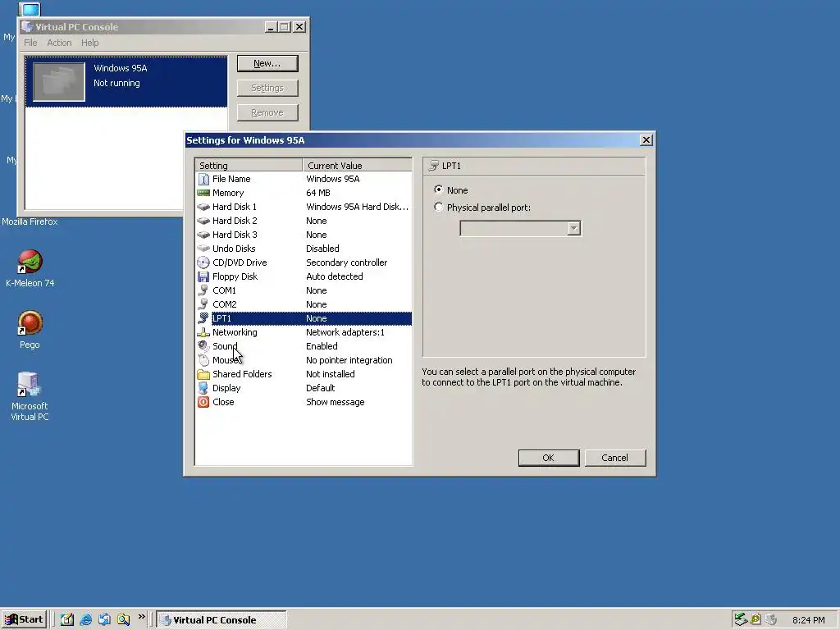
Task: Click New... button in console
Action: click(x=267, y=63)
